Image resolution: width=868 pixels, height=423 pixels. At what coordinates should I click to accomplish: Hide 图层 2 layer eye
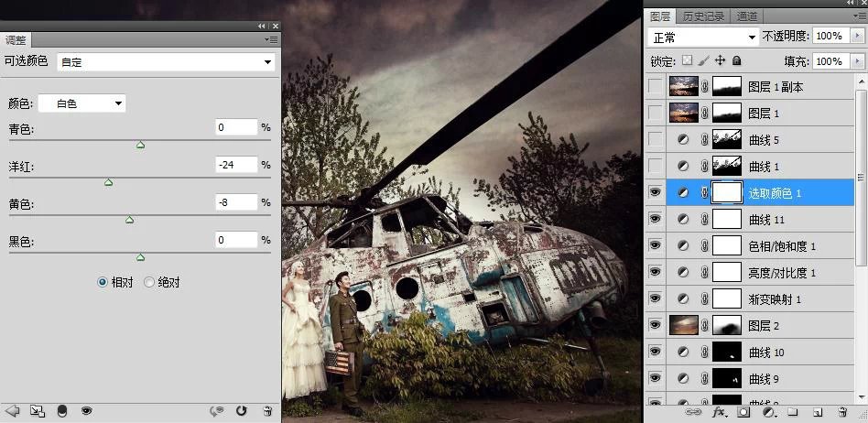click(x=656, y=326)
